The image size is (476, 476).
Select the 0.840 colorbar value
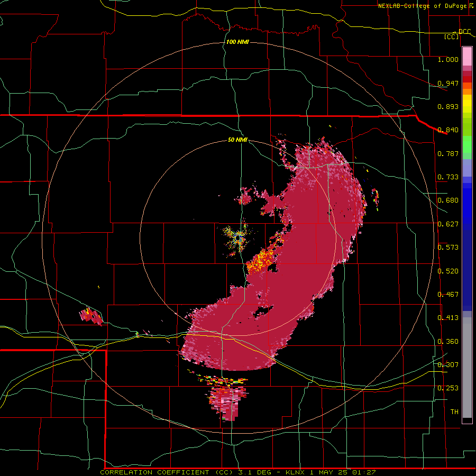pos(448,130)
